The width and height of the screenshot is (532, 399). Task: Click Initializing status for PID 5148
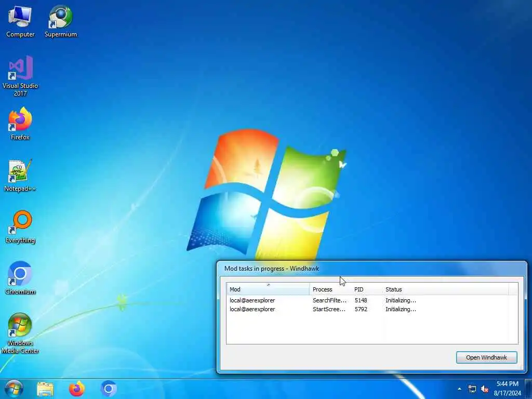pos(401,300)
